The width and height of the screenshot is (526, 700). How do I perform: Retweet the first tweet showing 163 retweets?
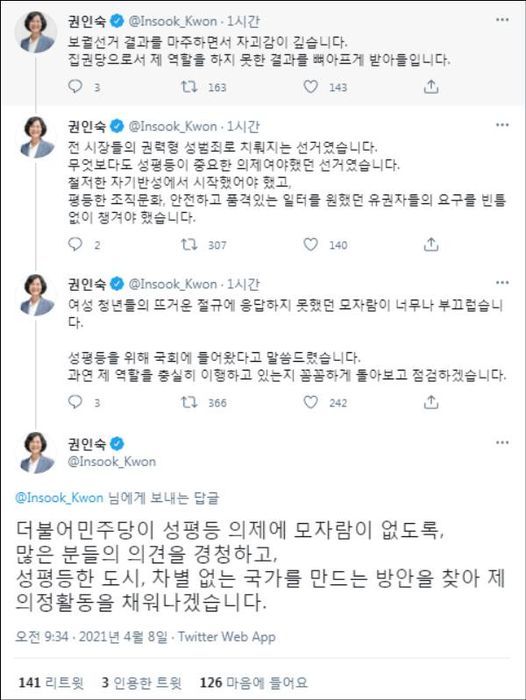pyautogui.click(x=188, y=86)
